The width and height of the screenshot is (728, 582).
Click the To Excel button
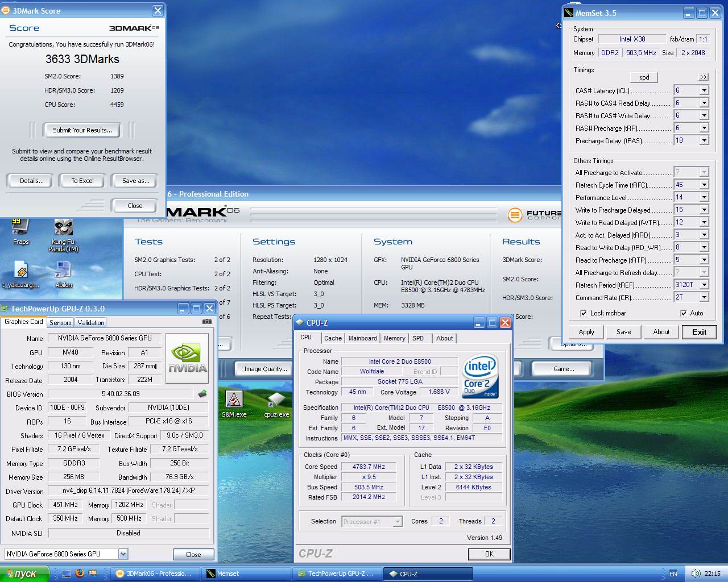[x=82, y=181]
